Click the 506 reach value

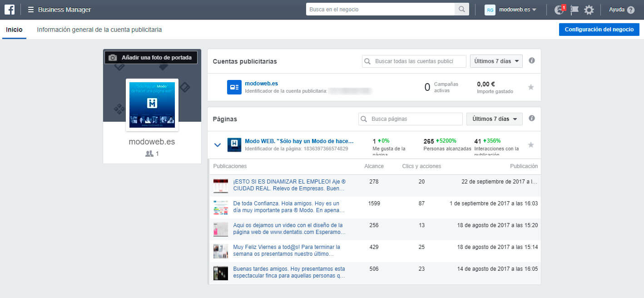coord(374,269)
